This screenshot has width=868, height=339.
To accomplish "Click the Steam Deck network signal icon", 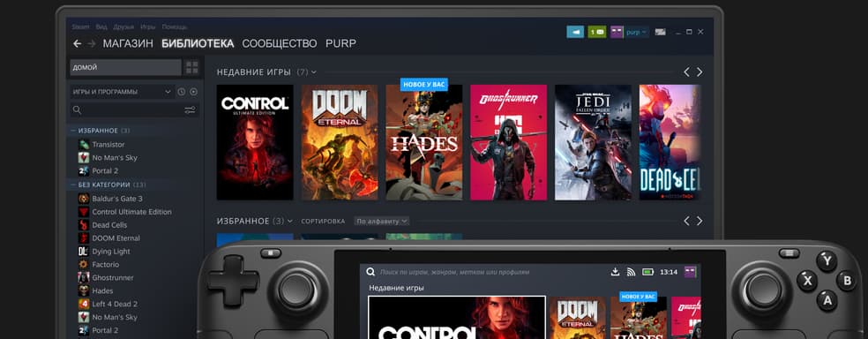I will coord(631,272).
